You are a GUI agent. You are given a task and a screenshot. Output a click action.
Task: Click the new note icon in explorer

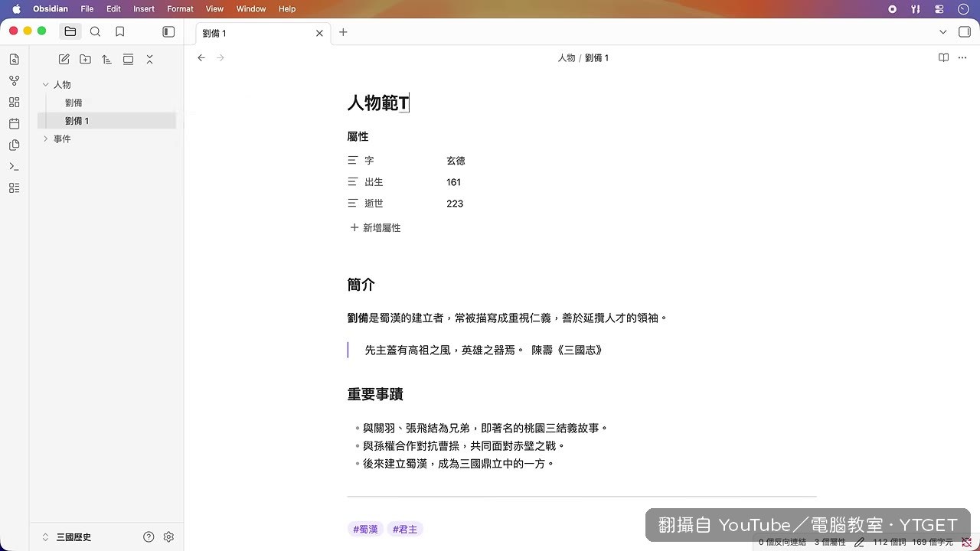[64, 59]
